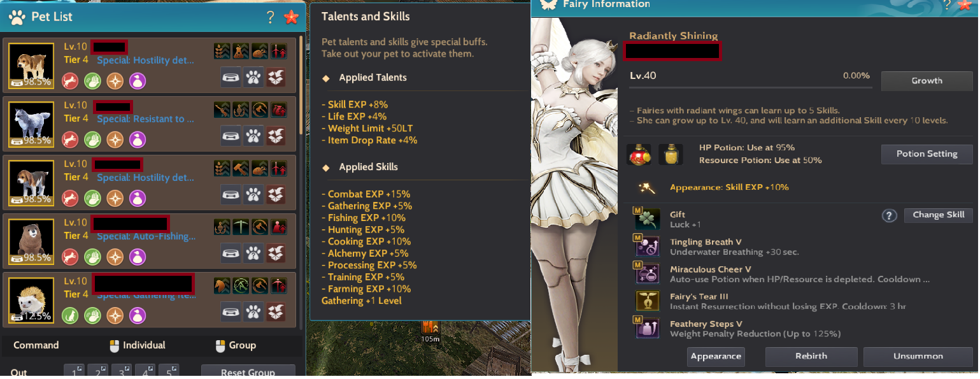Click the red HP potion icon

[637, 155]
